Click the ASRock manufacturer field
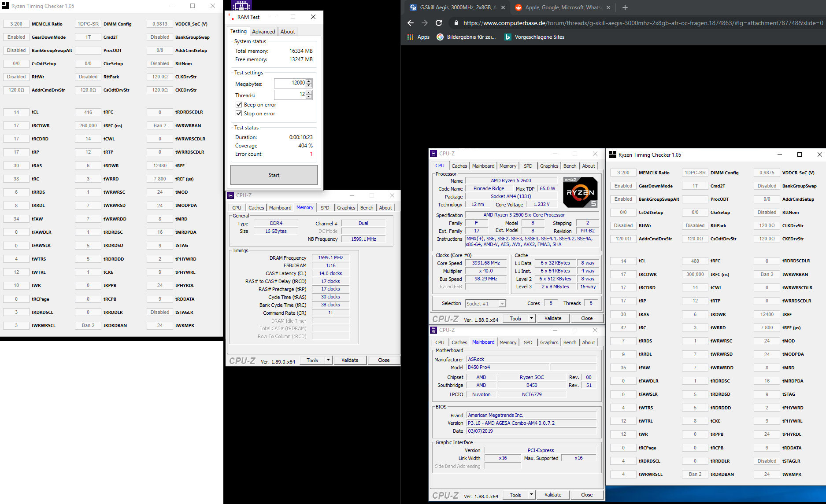Screen dimensions: 826x504 point(532,359)
